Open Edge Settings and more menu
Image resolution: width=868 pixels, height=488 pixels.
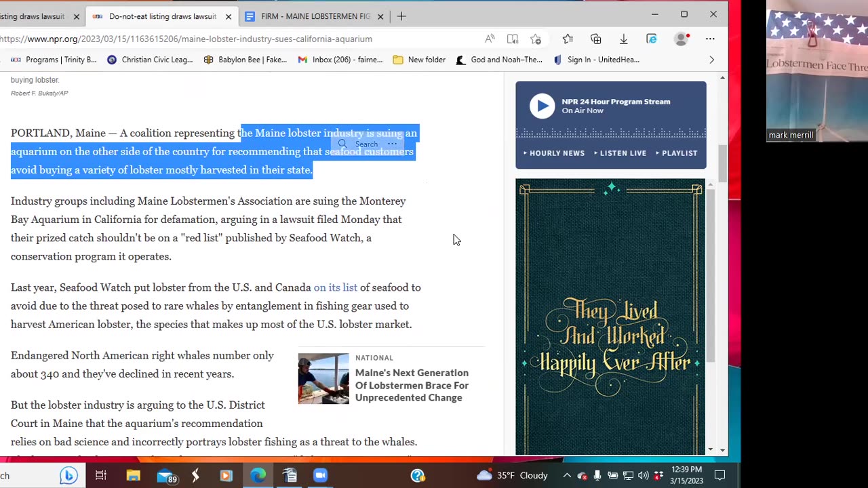tap(710, 39)
